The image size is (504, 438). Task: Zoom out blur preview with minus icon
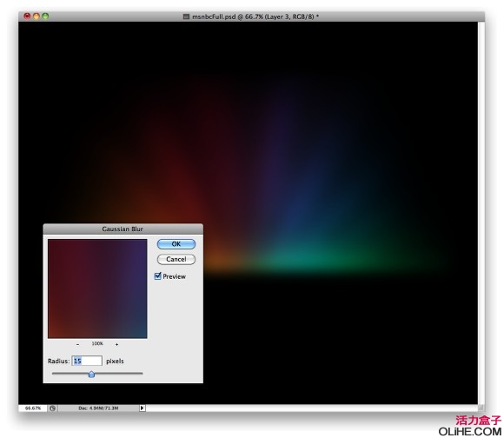click(78, 344)
